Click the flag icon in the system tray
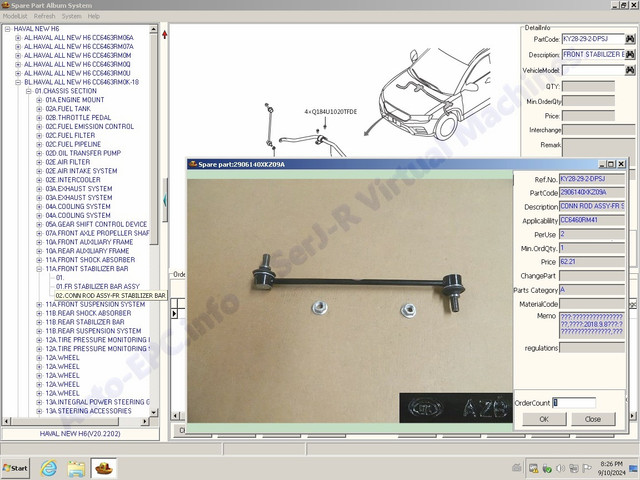The image size is (640, 480). pyautogui.click(x=587, y=468)
